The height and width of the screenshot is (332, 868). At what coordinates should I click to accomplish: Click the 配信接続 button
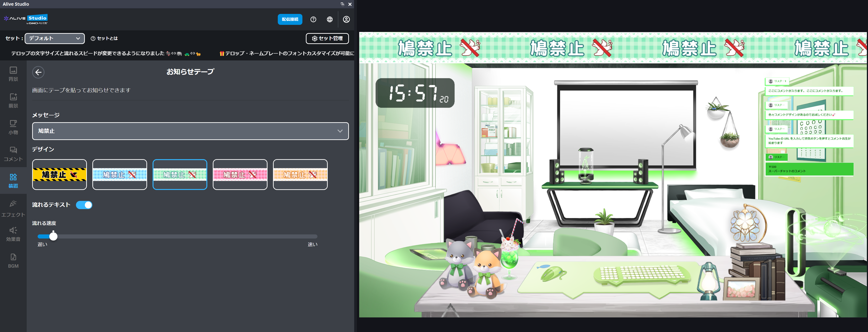click(290, 20)
